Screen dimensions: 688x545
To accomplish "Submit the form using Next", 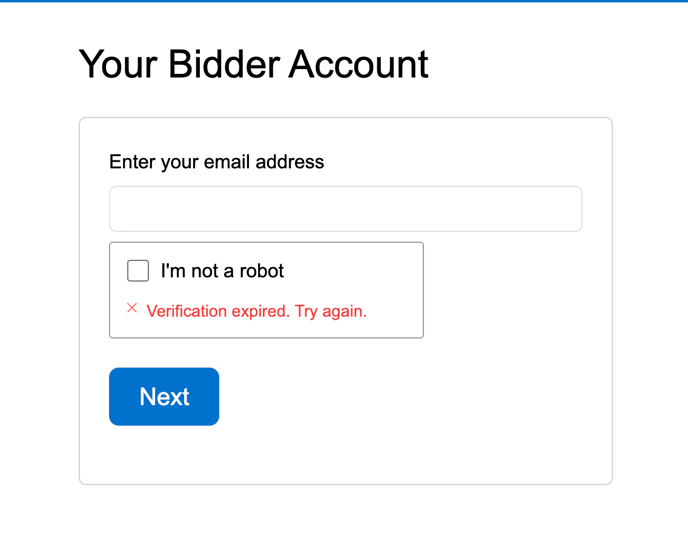I will click(164, 397).
